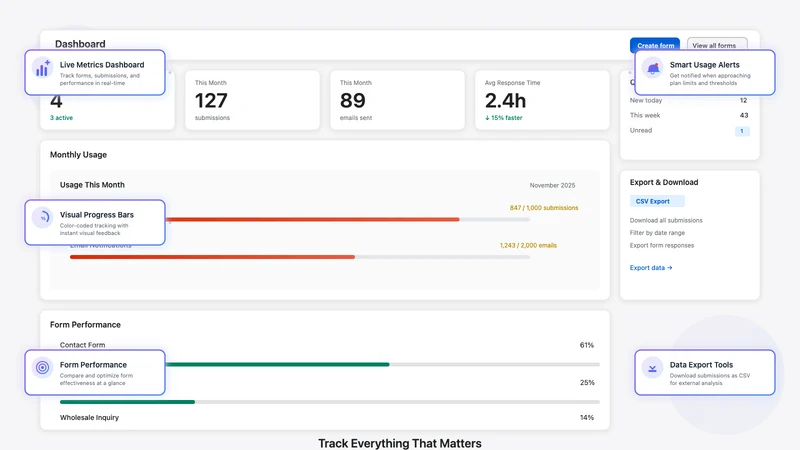Select the CSV Export badge
The width and height of the screenshot is (800, 450).
(x=657, y=201)
